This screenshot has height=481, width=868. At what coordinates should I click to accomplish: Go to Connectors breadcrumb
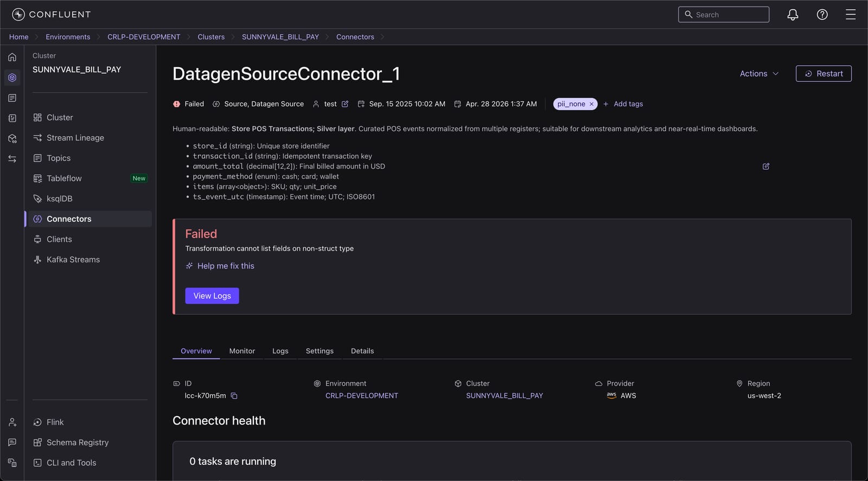click(x=355, y=37)
